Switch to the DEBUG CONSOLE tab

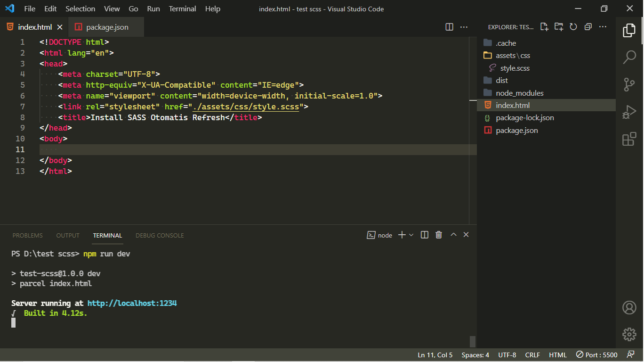pyautogui.click(x=160, y=235)
